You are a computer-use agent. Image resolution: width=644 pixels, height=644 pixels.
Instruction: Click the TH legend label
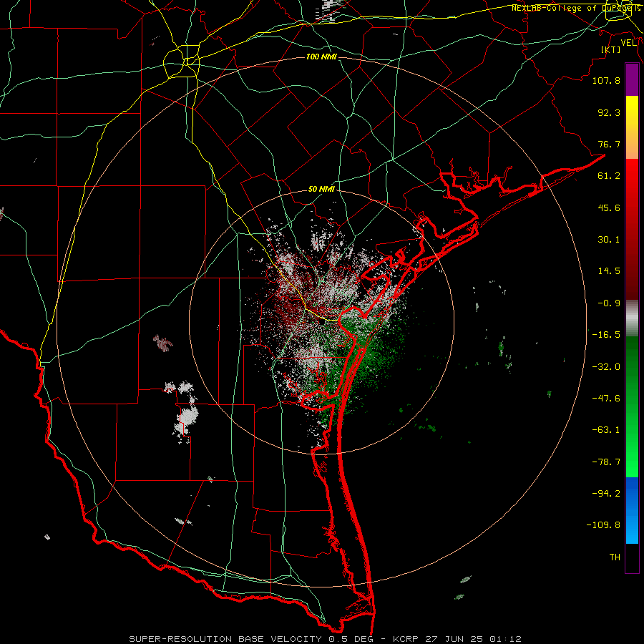tap(615, 557)
